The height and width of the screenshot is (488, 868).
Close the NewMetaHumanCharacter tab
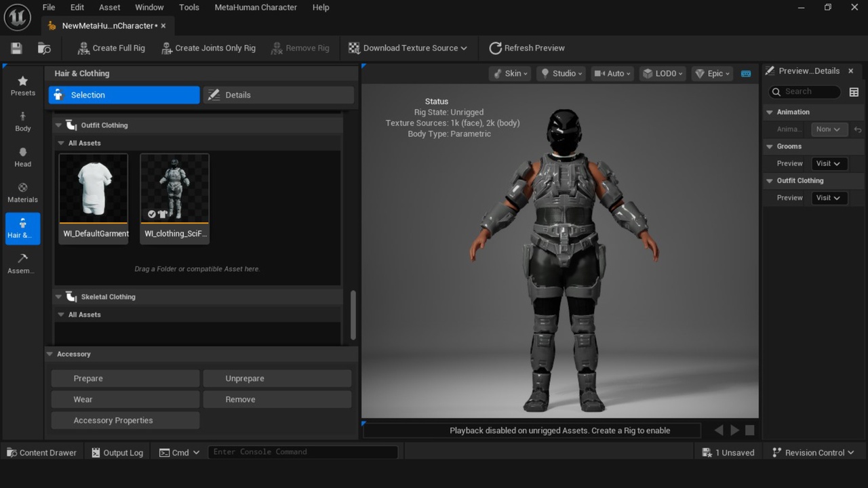pyautogui.click(x=163, y=26)
